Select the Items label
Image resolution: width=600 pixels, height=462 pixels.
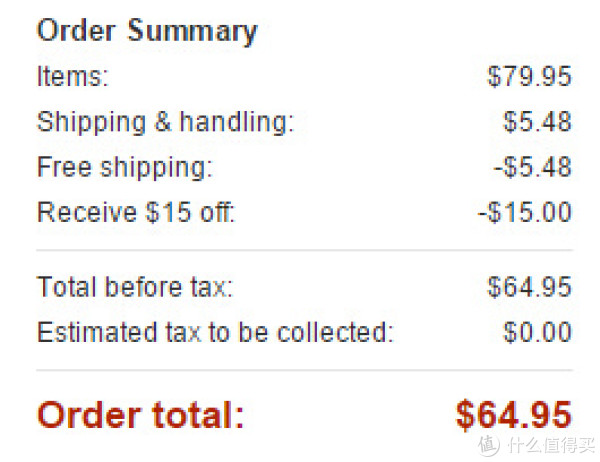73,76
